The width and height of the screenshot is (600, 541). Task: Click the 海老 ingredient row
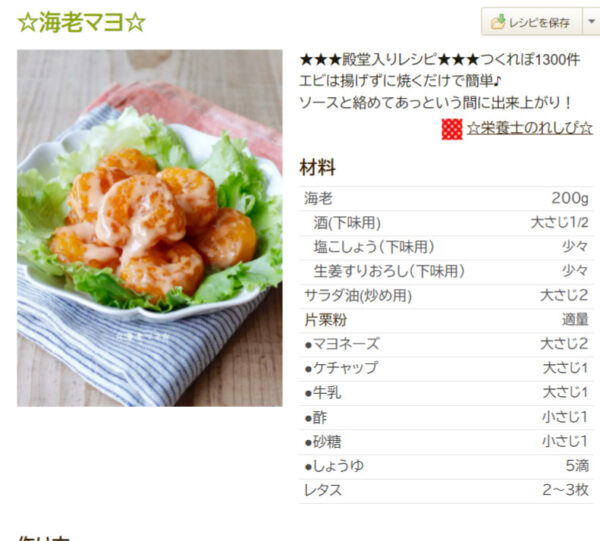[x=446, y=199]
